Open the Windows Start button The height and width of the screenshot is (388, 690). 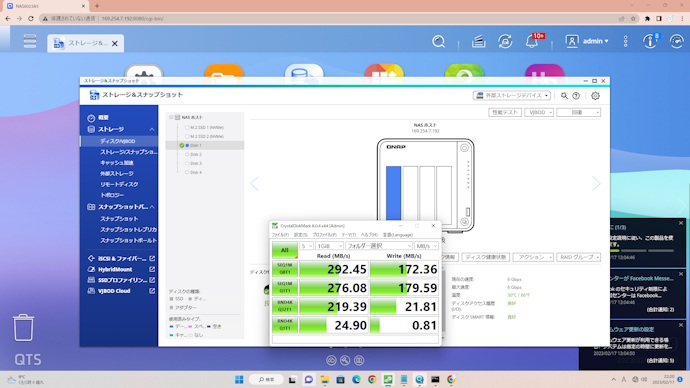239,380
